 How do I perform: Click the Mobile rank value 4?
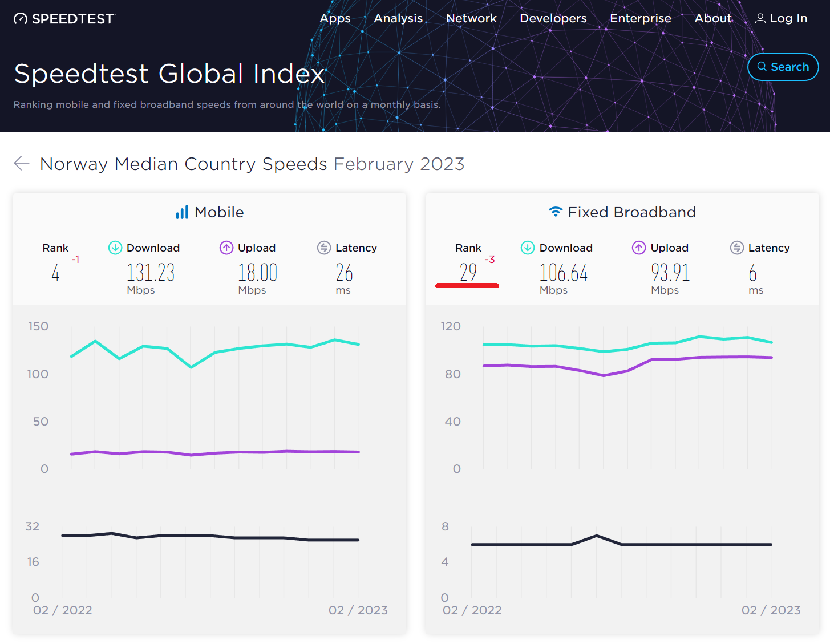tap(55, 273)
